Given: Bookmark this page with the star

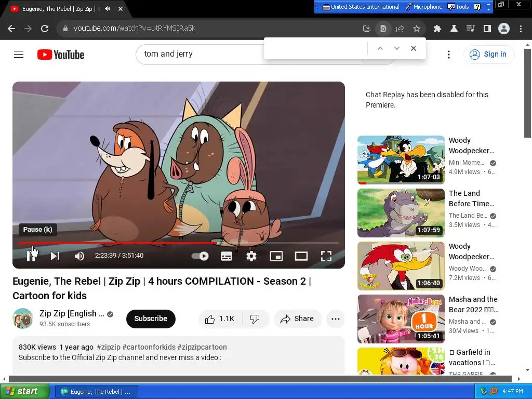Looking at the screenshot, I should pyautogui.click(x=417, y=29).
